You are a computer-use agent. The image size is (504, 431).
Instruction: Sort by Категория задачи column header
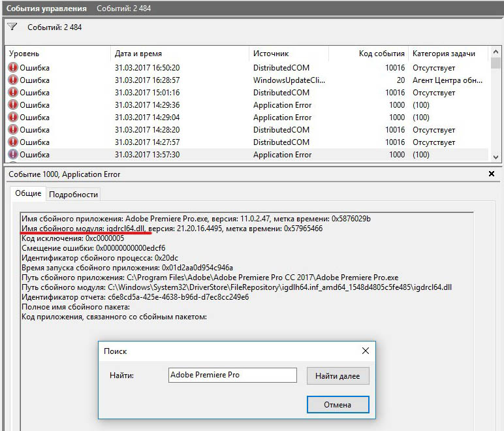point(448,54)
